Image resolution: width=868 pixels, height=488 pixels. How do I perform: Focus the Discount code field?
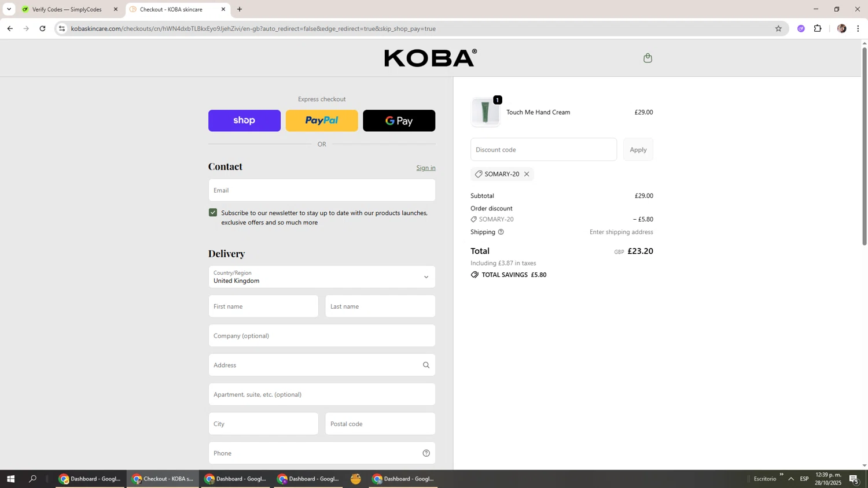543,150
